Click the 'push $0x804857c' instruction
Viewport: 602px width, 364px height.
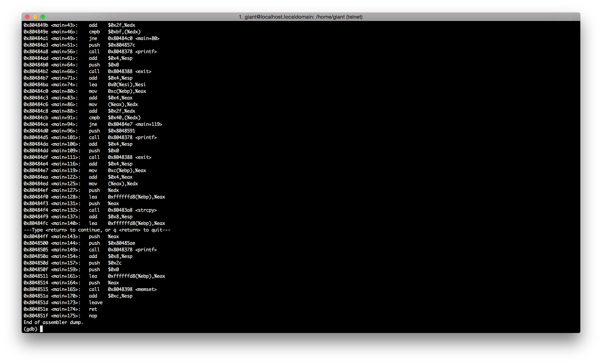tap(112, 45)
